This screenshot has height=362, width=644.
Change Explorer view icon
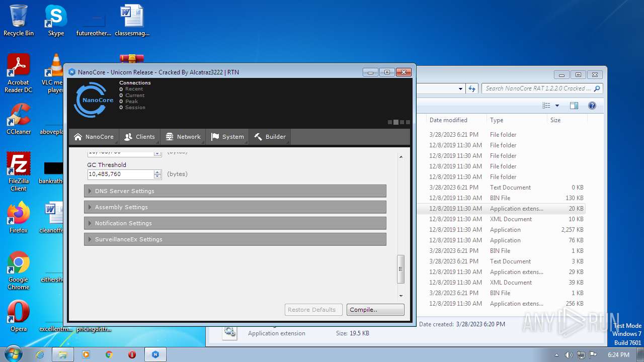click(x=546, y=106)
